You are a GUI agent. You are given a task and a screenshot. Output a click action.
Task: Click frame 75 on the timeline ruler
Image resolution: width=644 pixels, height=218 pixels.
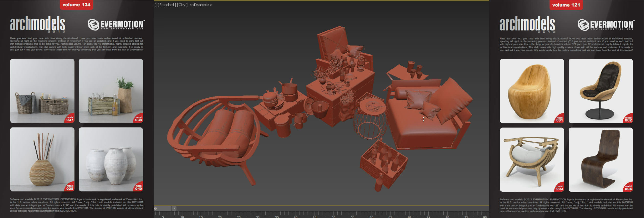[428, 216]
